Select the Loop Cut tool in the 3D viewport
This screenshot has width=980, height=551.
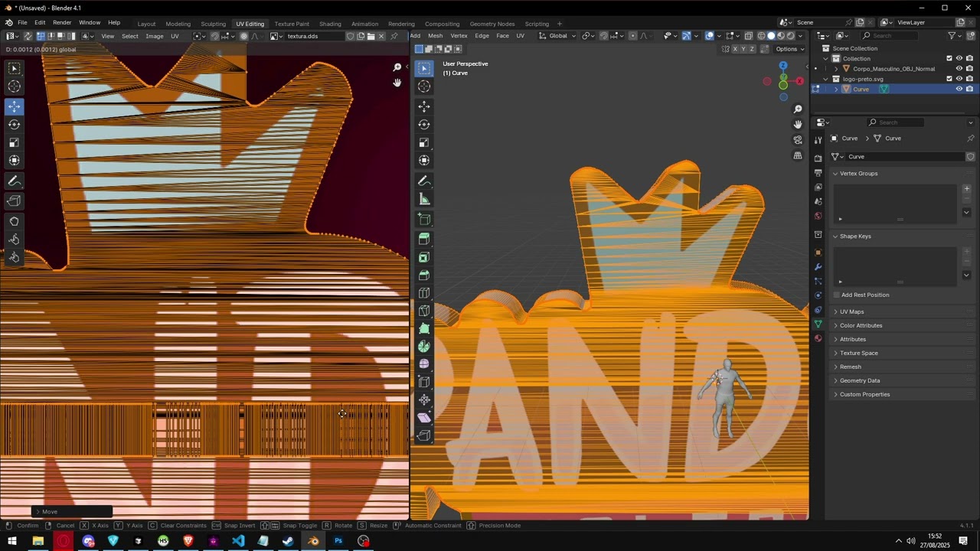coord(424,293)
